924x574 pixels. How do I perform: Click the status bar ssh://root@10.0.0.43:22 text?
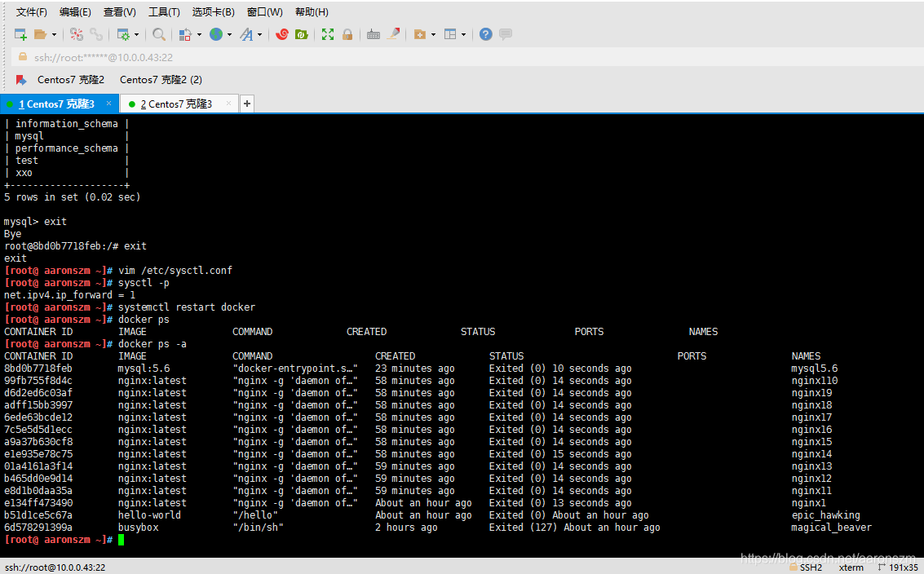click(55, 567)
